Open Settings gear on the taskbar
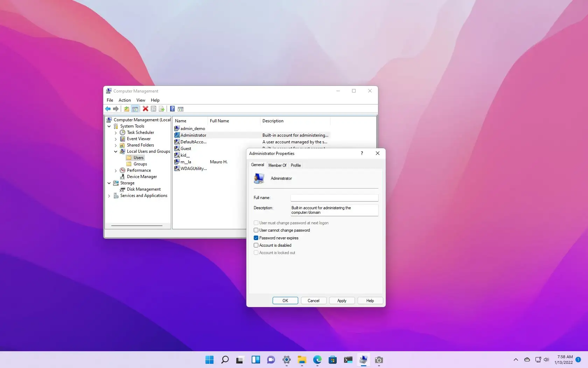Image resolution: width=588 pixels, height=368 pixels. click(286, 360)
